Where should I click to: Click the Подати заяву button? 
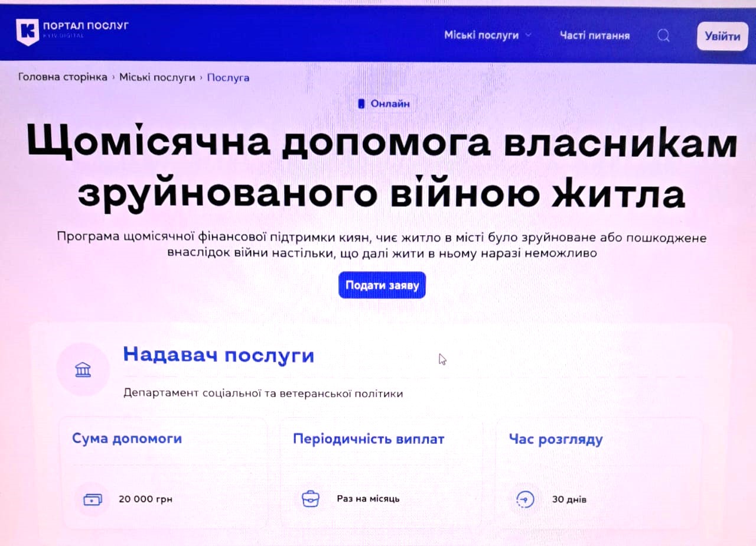tap(382, 285)
